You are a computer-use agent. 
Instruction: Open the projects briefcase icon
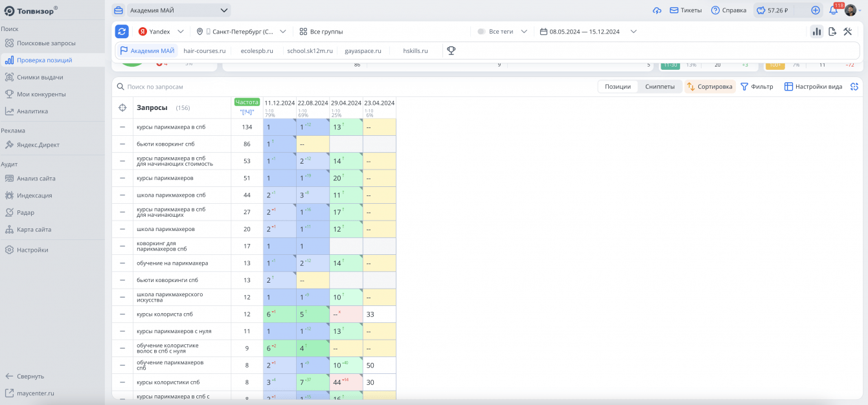(118, 10)
